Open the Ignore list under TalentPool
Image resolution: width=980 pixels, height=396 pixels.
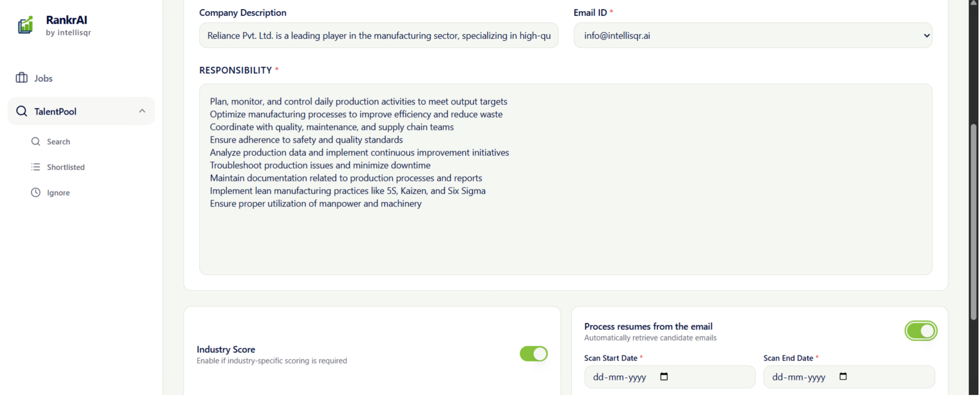coord(58,192)
